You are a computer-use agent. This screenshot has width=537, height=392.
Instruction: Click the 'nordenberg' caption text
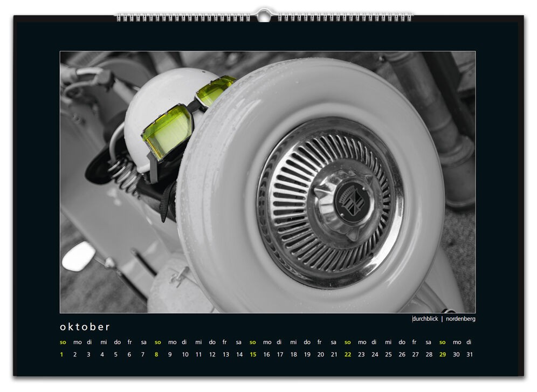click(x=460, y=319)
